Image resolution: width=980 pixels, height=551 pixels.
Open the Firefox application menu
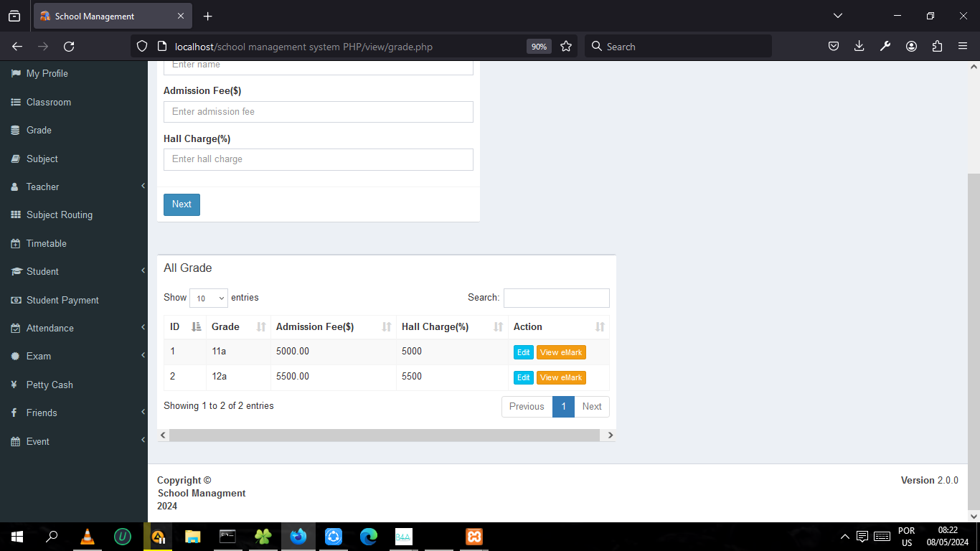point(963,47)
